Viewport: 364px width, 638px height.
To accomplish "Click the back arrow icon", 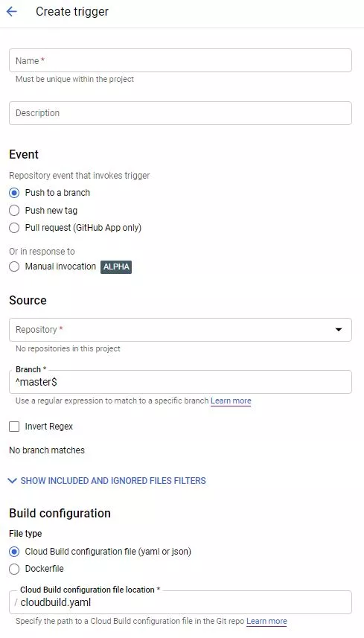I will [12, 11].
